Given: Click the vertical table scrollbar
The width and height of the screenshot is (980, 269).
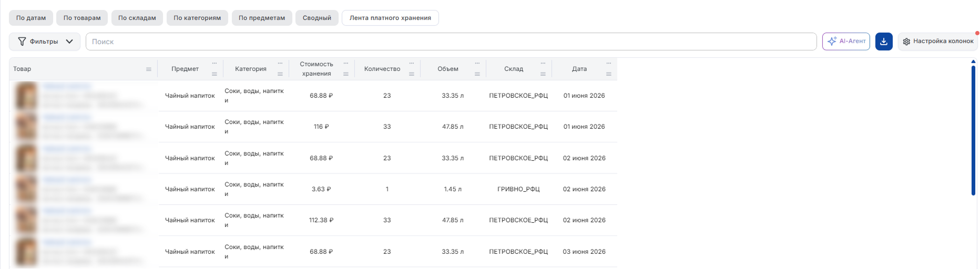Looking at the screenshot, I should coord(973,130).
